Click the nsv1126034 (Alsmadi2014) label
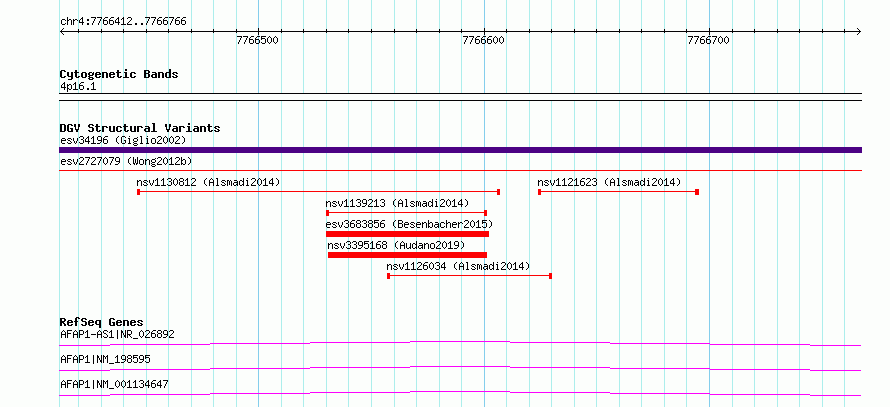 pos(458,266)
